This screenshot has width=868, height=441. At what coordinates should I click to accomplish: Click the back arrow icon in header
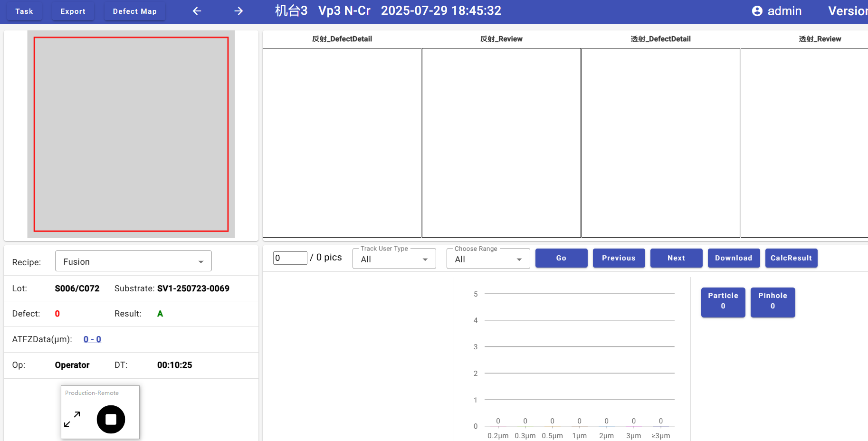(197, 11)
